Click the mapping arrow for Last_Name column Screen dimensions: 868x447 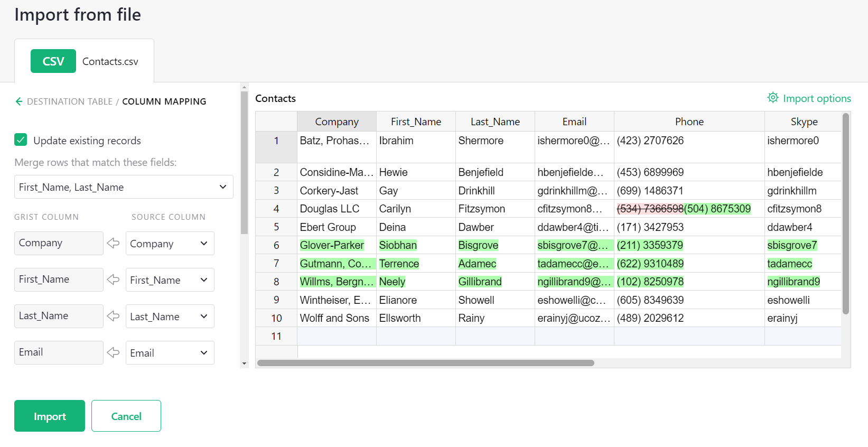click(113, 316)
